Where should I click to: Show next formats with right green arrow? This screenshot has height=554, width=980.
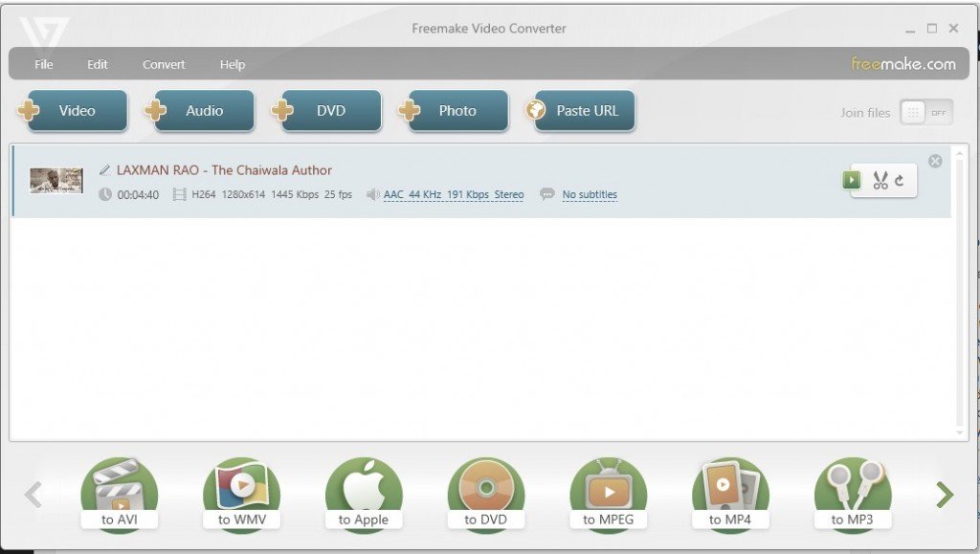pyautogui.click(x=945, y=495)
